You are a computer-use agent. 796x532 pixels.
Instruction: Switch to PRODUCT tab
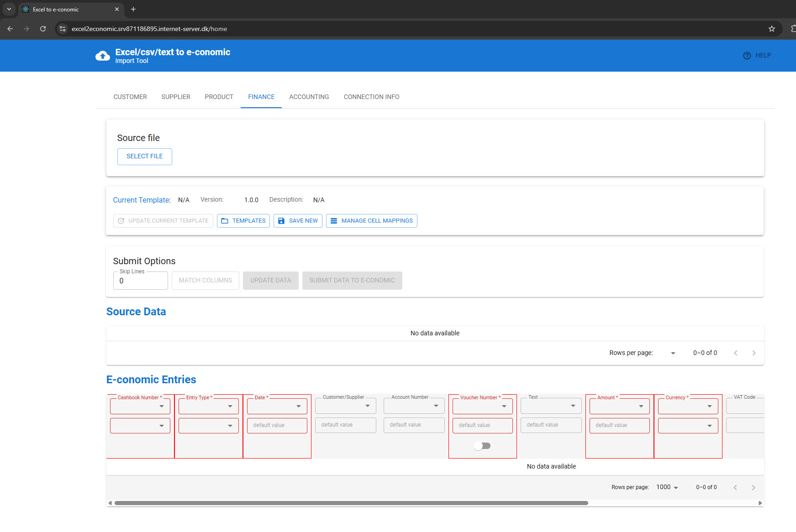219,97
